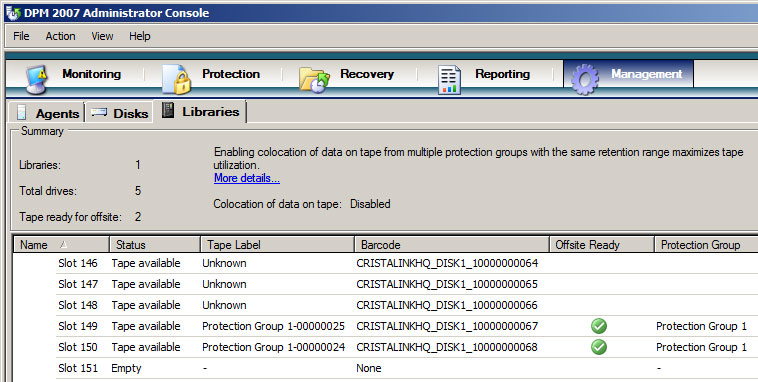Image resolution: width=758 pixels, height=382 pixels.
Task: Open the Action menu
Action: [60, 36]
